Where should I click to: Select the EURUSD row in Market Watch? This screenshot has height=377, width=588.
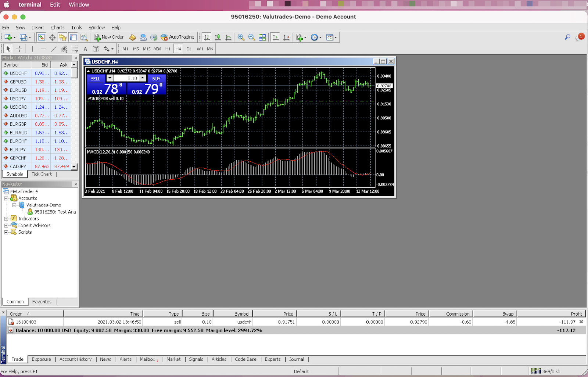[x=36, y=90]
